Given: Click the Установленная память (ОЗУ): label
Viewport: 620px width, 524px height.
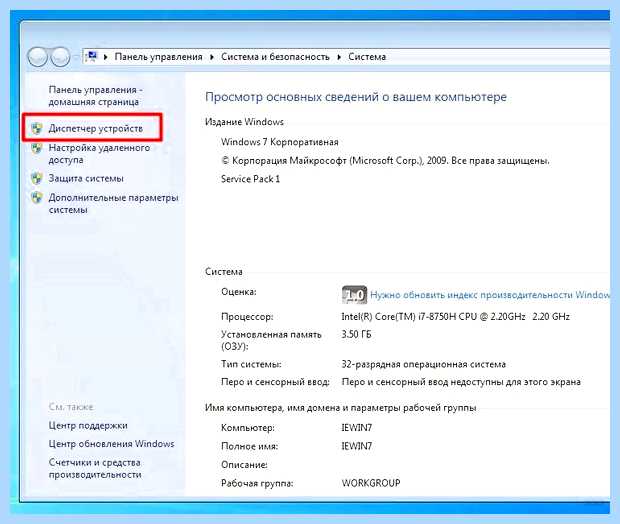Looking at the screenshot, I should [x=271, y=341].
